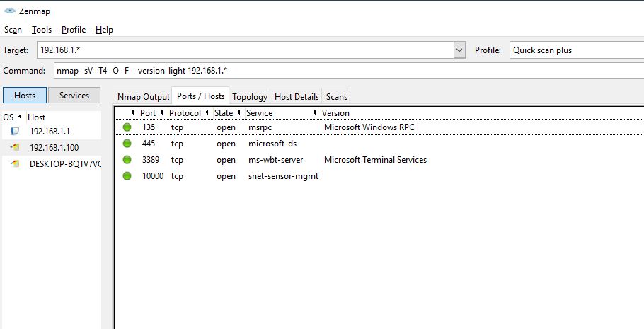The image size is (644, 329).
Task: Switch to the Ports / Hosts tab
Action: (200, 96)
